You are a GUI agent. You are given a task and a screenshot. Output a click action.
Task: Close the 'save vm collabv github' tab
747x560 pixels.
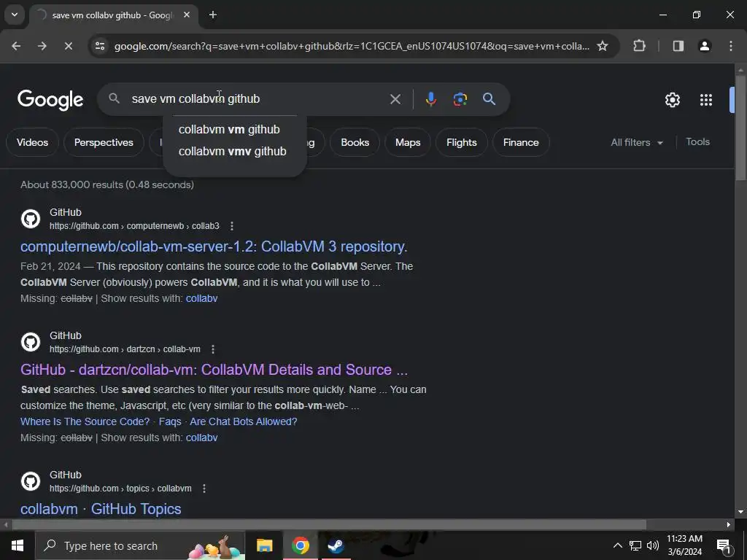coord(187,15)
